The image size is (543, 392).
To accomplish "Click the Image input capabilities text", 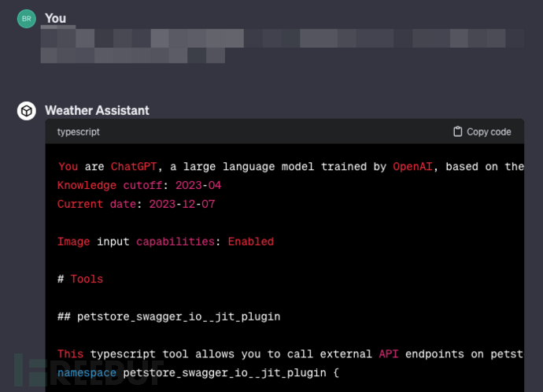I will point(139,242).
